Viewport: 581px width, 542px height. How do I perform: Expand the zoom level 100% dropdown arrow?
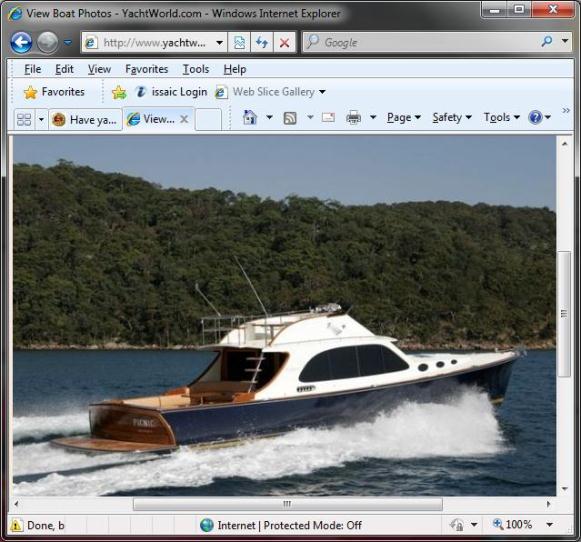550,524
